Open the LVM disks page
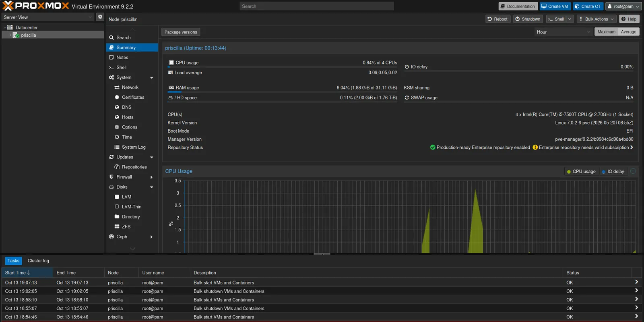The image size is (644, 322). tap(126, 197)
